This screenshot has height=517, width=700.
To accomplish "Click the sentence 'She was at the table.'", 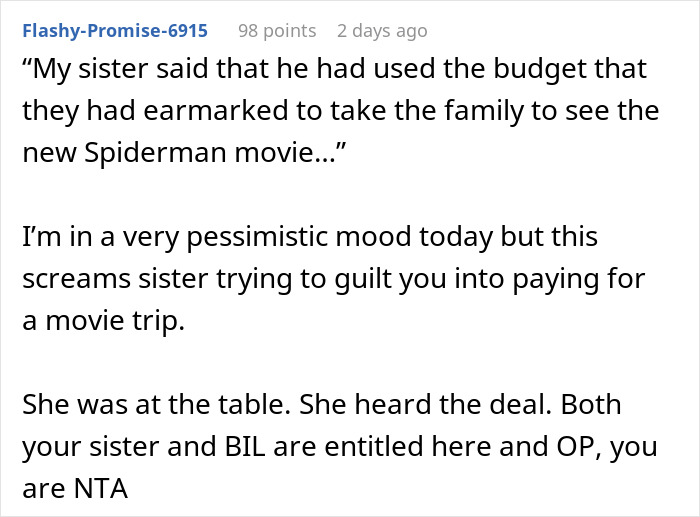I will pyautogui.click(x=157, y=404).
